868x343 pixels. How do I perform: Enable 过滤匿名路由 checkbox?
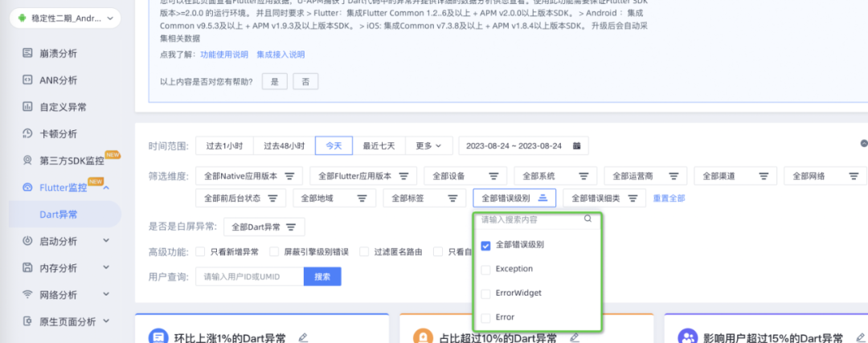(364, 251)
